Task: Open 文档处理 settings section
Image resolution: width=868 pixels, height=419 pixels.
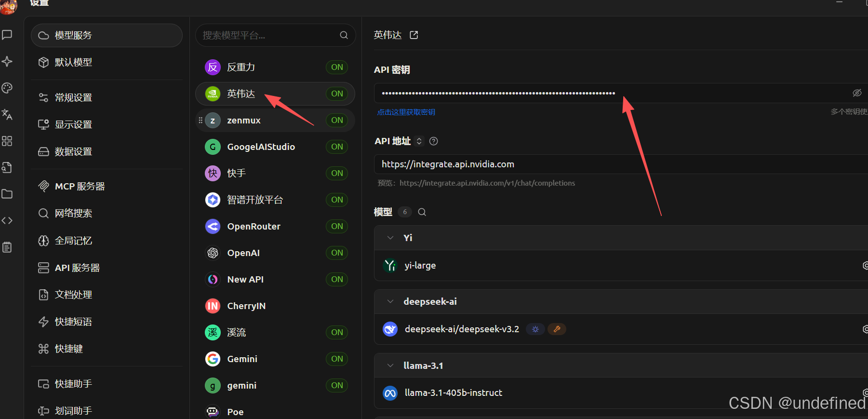Action: point(107,295)
